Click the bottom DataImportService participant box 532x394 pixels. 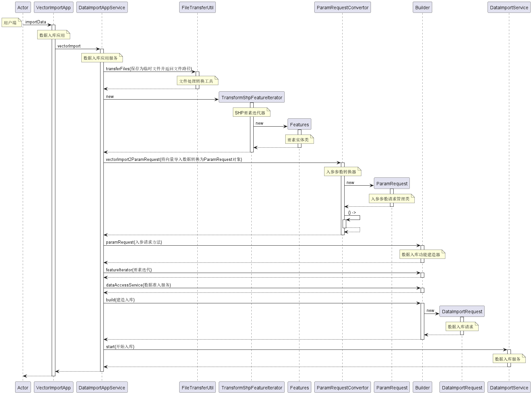coord(509,387)
